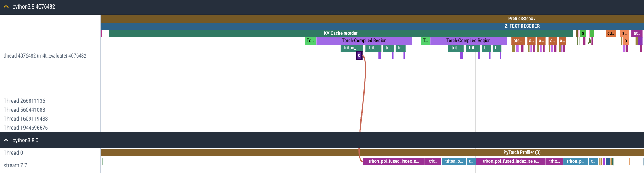Collapse the python3.8 4076482 process chevron
This screenshot has width=644, height=177.
(6, 7)
